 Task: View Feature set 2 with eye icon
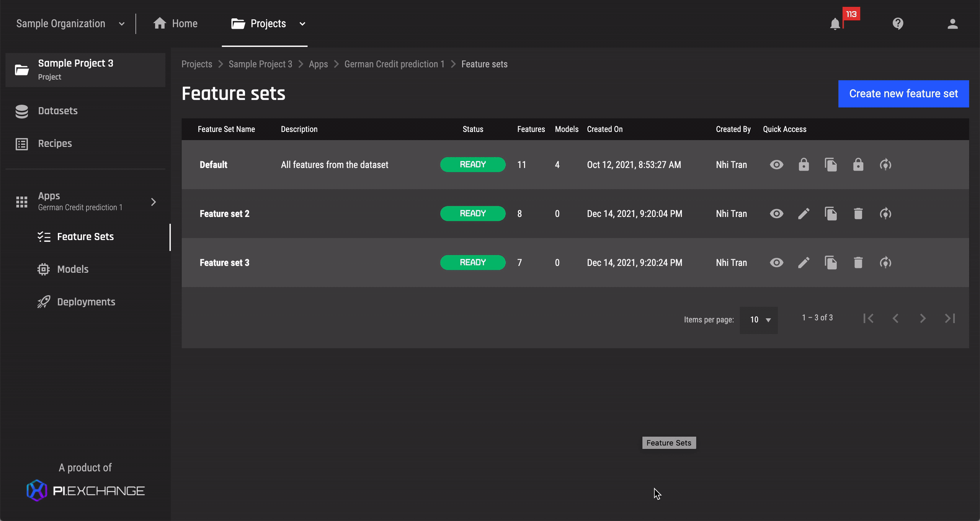777,214
